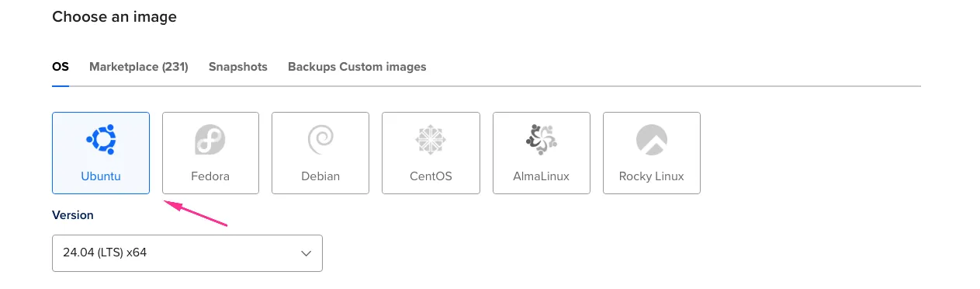Image resolution: width=980 pixels, height=289 pixels.
Task: Click the AlmaLinux logo icon
Action: point(541,140)
